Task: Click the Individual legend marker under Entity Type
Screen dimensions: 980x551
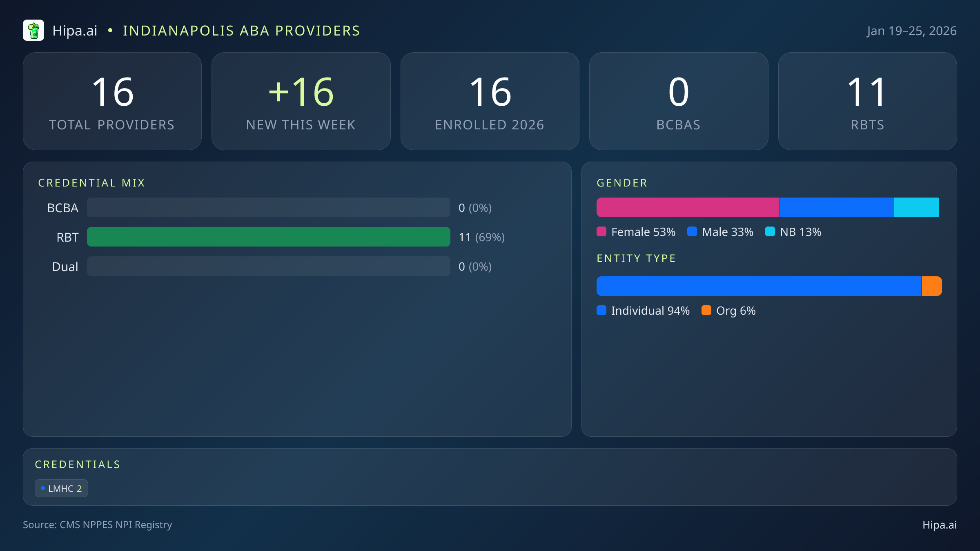Action: (x=602, y=311)
